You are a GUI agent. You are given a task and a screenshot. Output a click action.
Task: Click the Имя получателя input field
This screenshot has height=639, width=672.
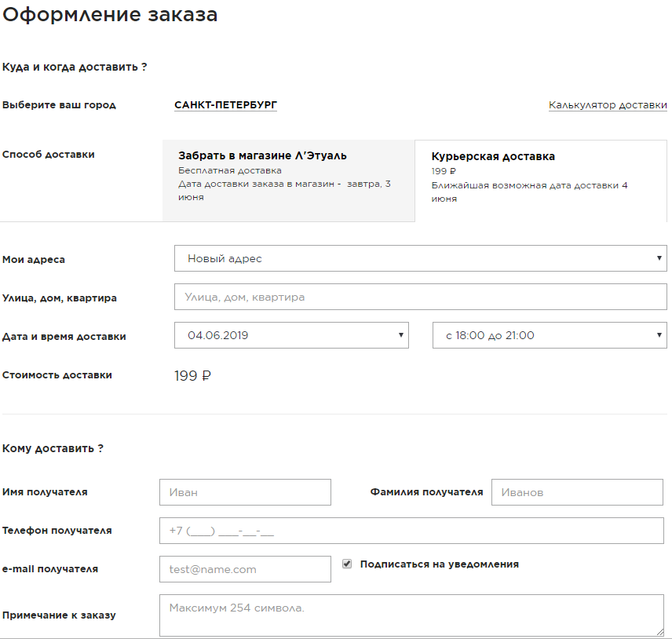coord(245,492)
